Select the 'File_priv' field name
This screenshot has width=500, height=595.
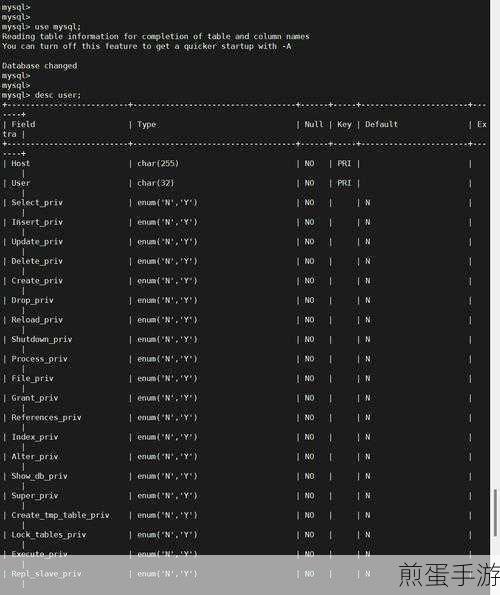(x=32, y=379)
